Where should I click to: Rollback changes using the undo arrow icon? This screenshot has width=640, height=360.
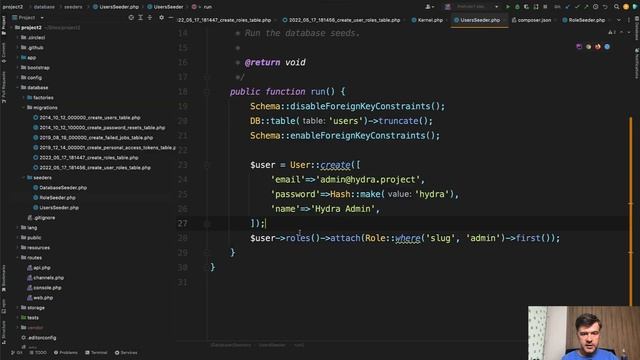(x=605, y=7)
